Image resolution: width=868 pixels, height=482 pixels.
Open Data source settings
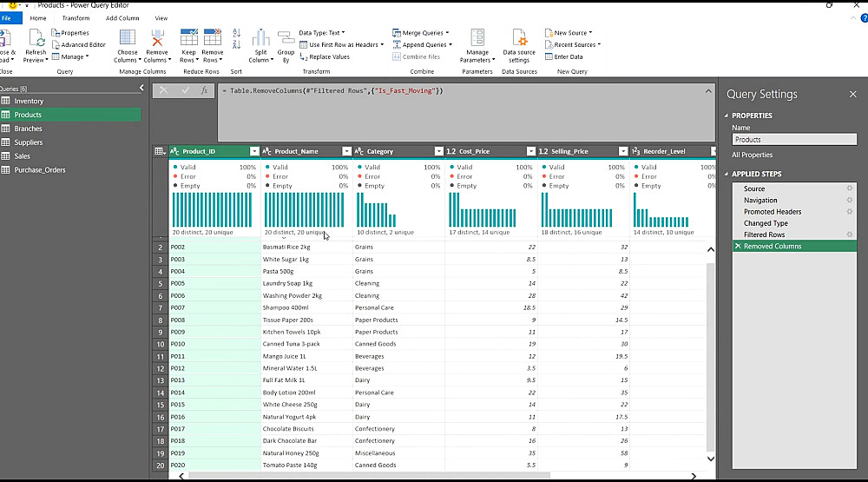[x=519, y=38]
